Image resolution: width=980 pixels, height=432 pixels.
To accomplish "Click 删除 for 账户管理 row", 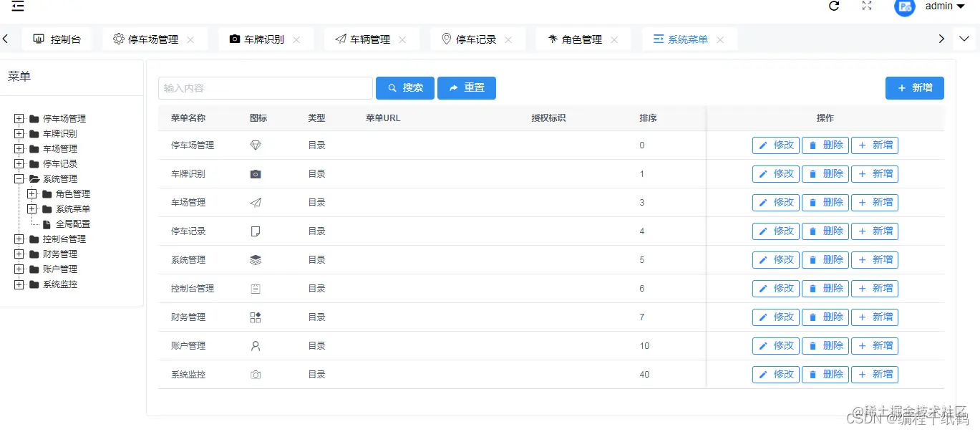I will pos(825,346).
